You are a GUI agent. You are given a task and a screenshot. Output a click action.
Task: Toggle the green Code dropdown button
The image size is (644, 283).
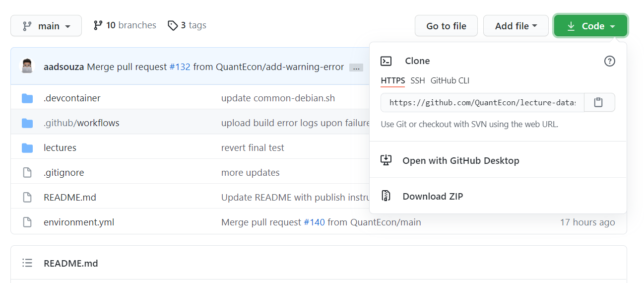[x=590, y=26]
